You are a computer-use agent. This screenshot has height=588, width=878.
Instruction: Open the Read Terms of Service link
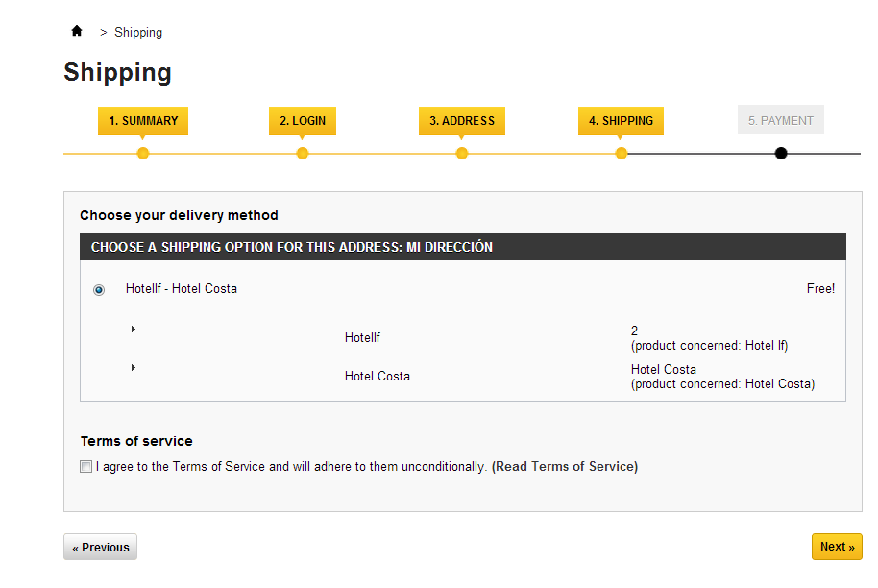[565, 467]
